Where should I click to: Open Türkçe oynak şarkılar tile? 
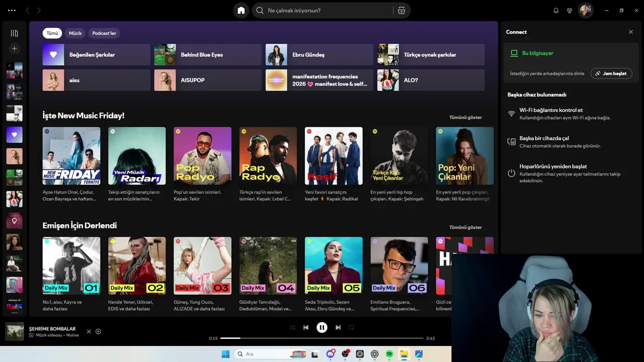point(431,55)
